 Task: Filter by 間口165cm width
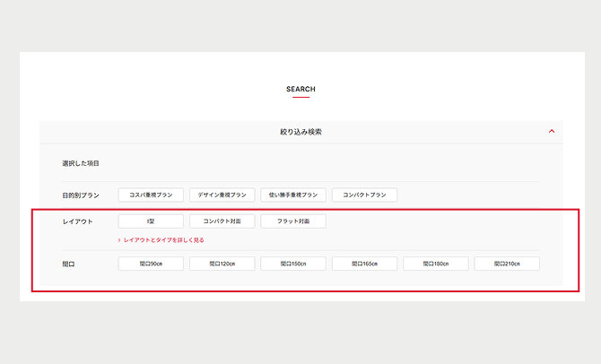(364, 264)
